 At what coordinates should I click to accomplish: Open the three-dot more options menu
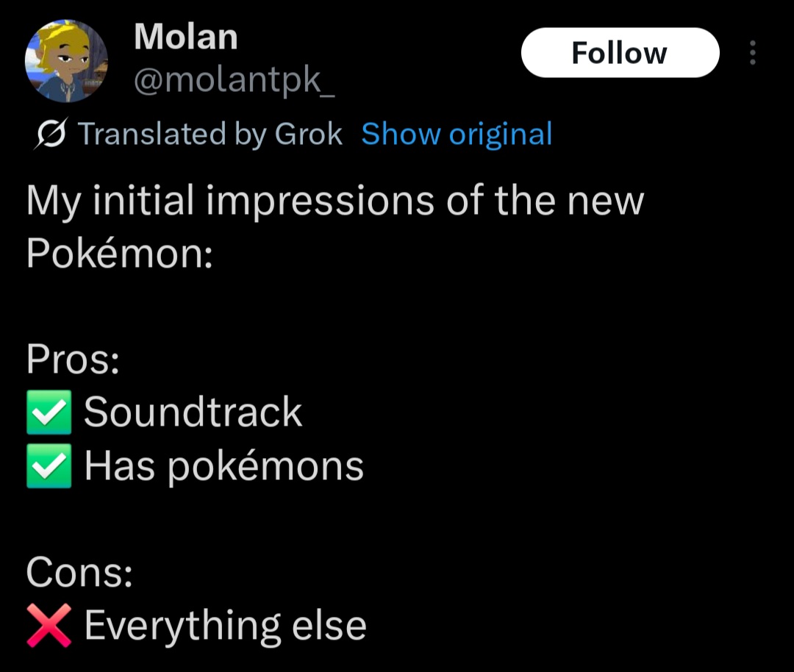point(753,53)
